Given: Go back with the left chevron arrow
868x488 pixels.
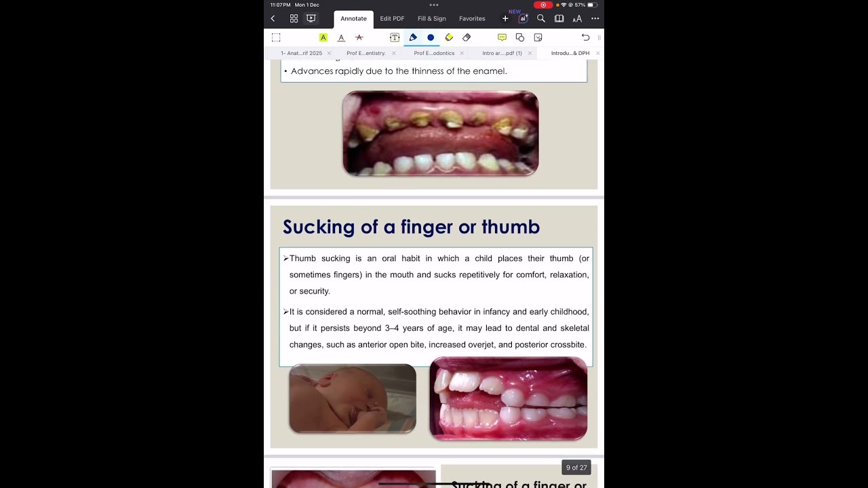Looking at the screenshot, I should 273,19.
